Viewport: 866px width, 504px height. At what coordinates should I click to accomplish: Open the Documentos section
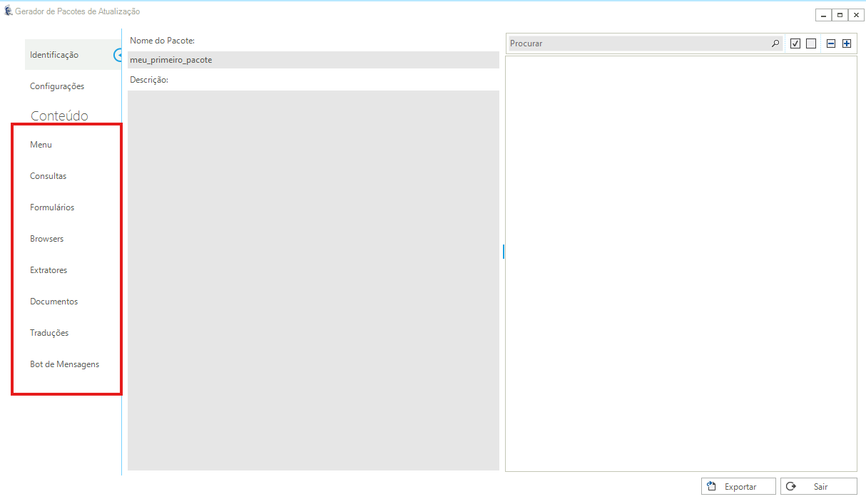click(54, 302)
